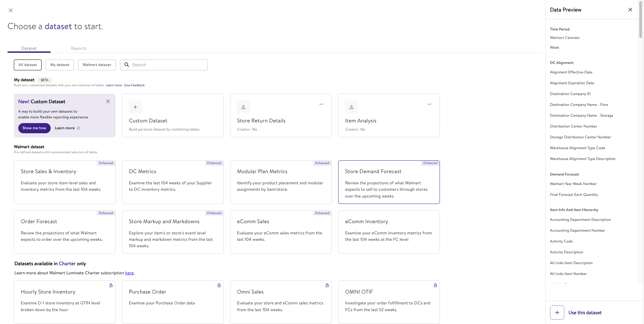644x324 pixels.
Task: Click the person icon on Item Analysis card
Action: click(x=351, y=107)
